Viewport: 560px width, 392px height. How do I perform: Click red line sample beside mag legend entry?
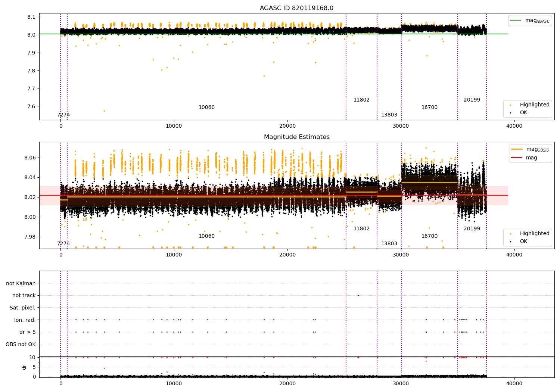(517, 158)
